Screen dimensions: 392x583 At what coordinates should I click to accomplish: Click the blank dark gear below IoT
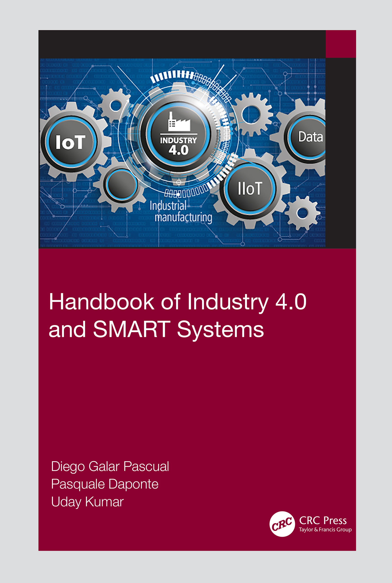[x=121, y=184]
